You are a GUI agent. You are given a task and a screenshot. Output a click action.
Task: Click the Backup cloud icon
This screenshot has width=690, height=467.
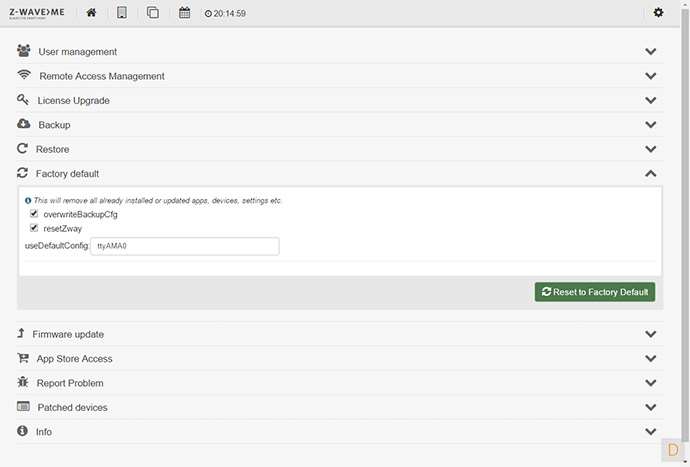[x=24, y=124]
